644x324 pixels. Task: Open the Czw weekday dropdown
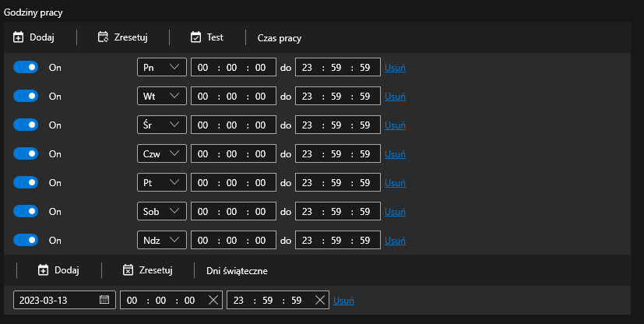[x=162, y=153]
